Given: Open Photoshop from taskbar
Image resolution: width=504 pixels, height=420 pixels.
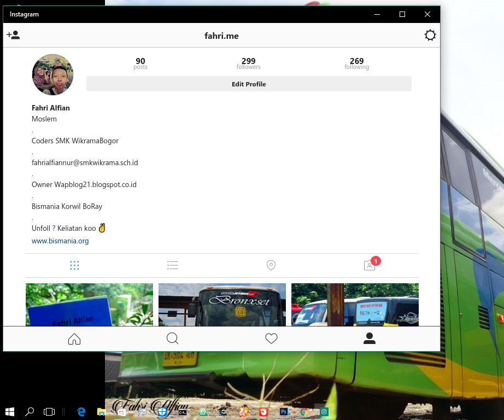Looking at the screenshot, I should [x=284, y=412].
